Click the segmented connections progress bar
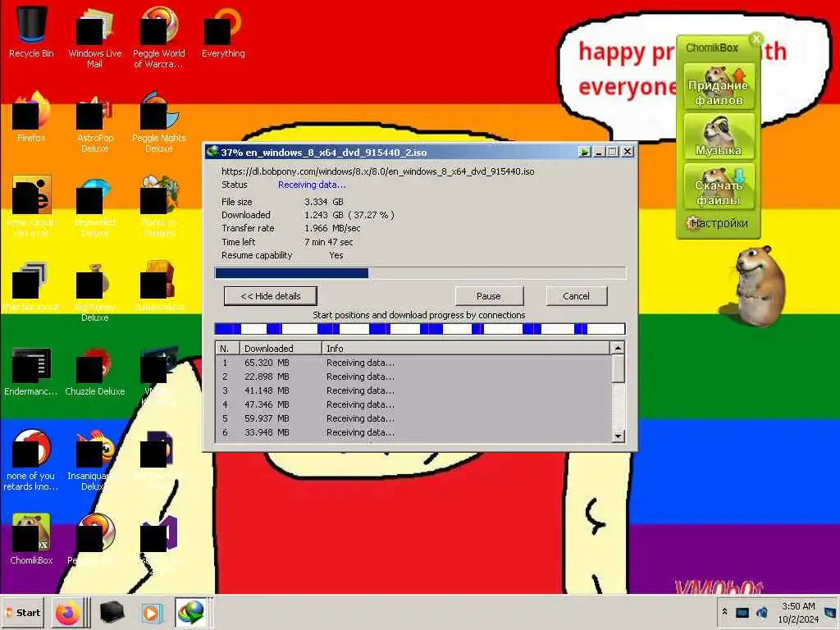Image resolution: width=840 pixels, height=630 pixels. coord(420,328)
